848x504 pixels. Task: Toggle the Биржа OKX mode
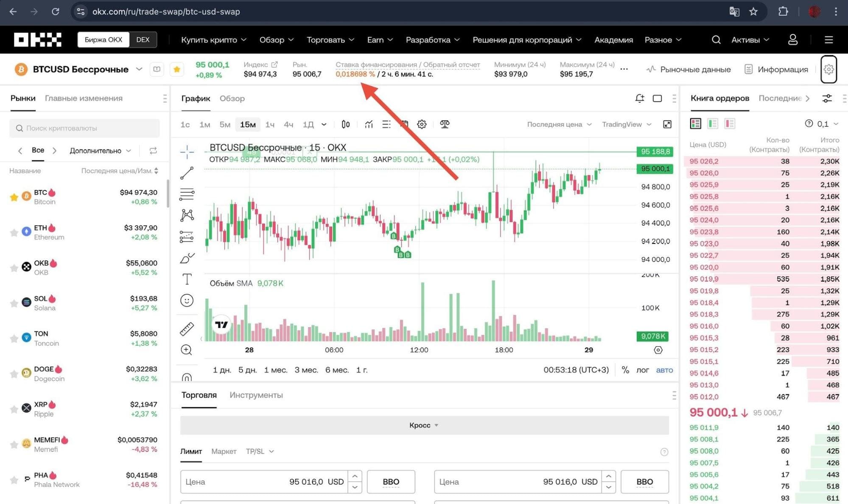pos(104,39)
